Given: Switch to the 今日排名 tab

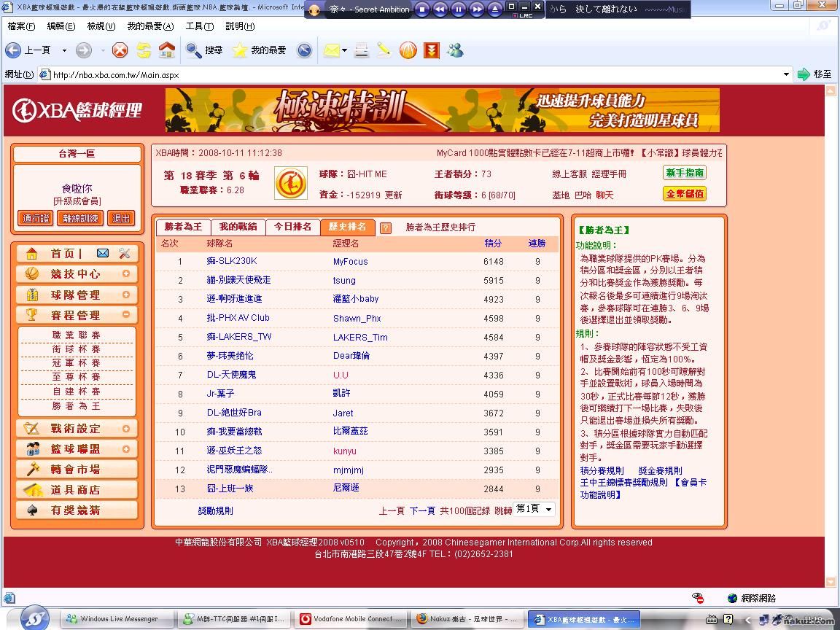Looking at the screenshot, I should [x=292, y=227].
